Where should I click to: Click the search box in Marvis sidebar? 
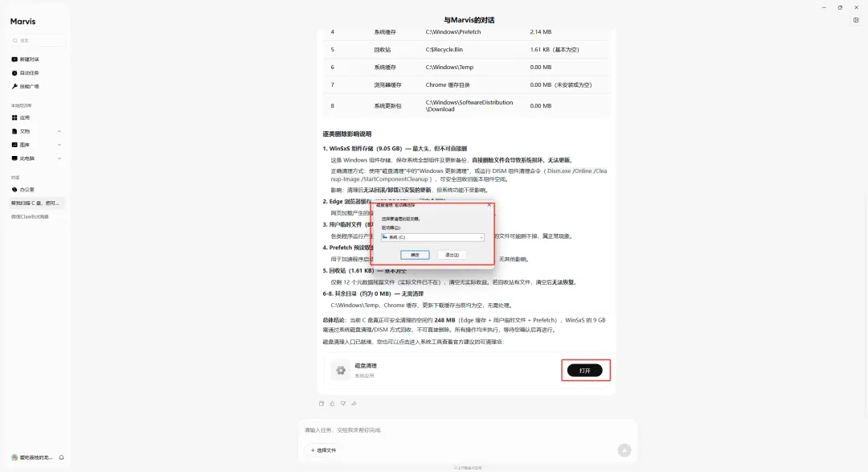point(37,40)
